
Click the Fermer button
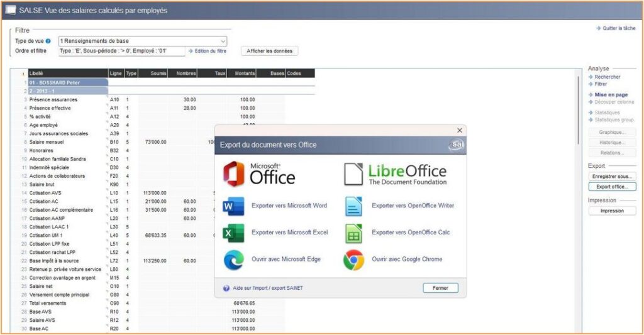tap(440, 288)
